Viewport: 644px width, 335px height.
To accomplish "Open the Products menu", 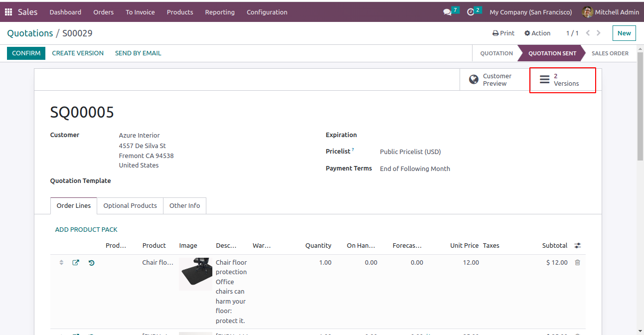I will point(180,12).
